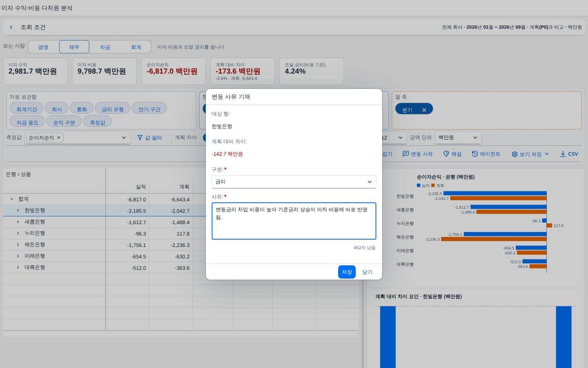The height and width of the screenshot is (368, 588).
Task: Click the 조달 금리 KPI card
Action: click(x=312, y=71)
